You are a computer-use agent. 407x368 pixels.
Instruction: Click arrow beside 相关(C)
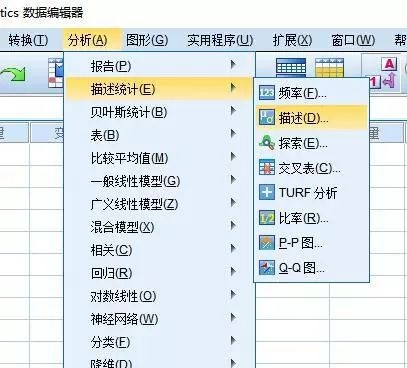point(233,249)
